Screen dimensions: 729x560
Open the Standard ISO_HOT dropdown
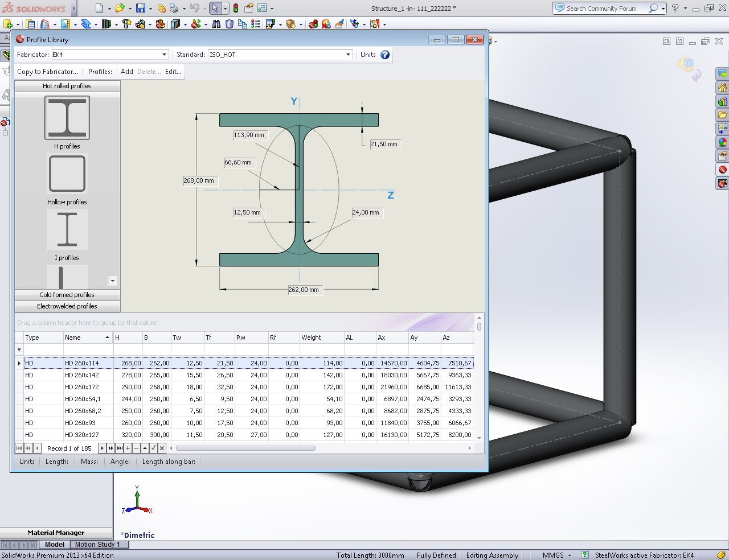click(349, 55)
